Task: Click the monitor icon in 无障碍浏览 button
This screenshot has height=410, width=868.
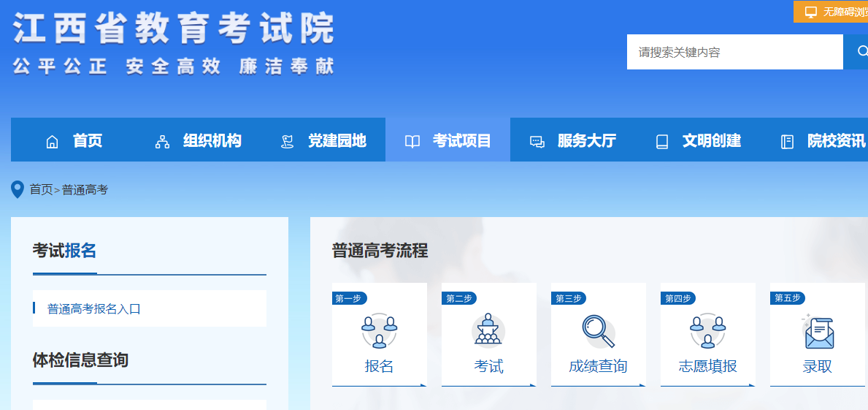Action: (811, 12)
